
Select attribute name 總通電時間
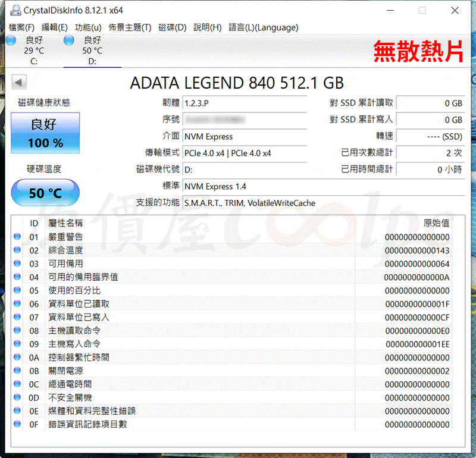click(70, 384)
